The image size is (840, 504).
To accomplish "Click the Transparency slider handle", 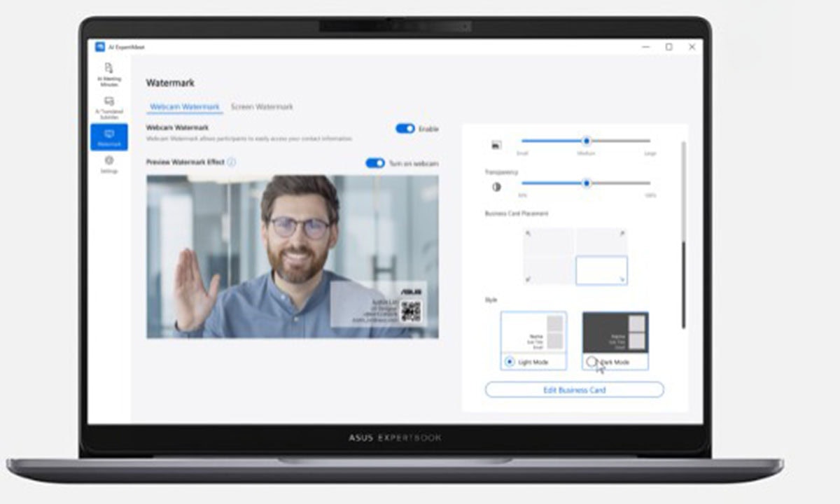I will (587, 183).
